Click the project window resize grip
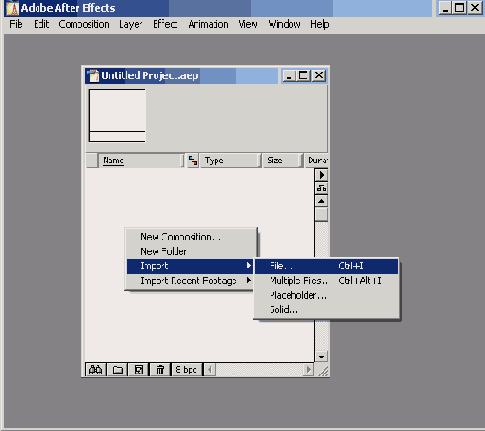 [322, 370]
